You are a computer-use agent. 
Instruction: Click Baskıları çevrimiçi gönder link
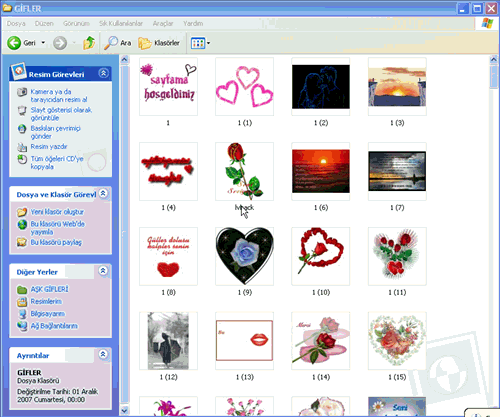point(56,132)
